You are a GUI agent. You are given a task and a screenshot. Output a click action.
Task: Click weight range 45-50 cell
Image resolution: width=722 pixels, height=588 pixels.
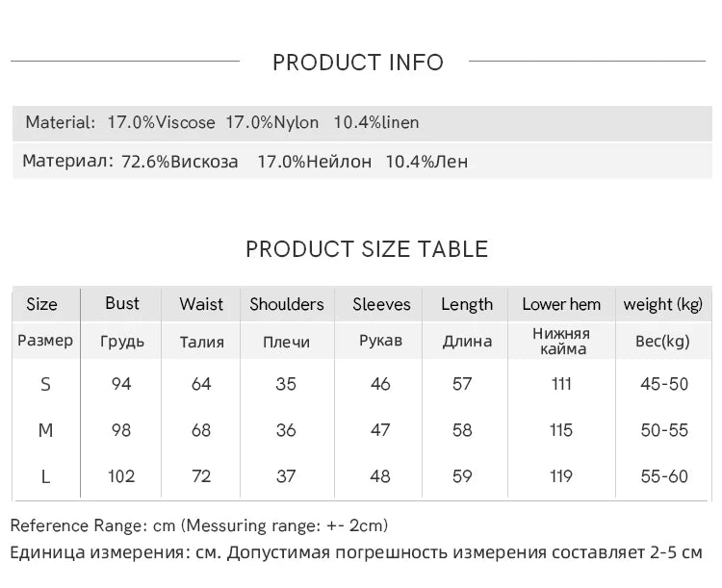(664, 384)
